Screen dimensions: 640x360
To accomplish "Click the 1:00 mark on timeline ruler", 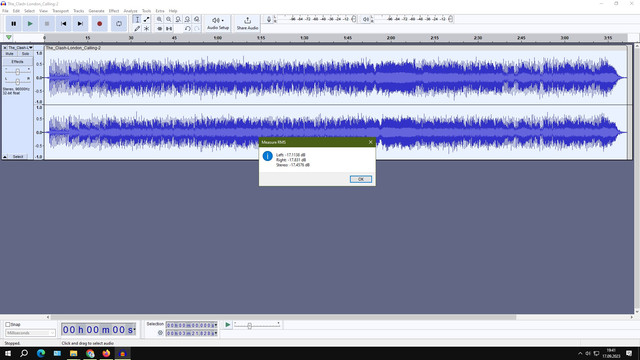I will [x=218, y=38].
